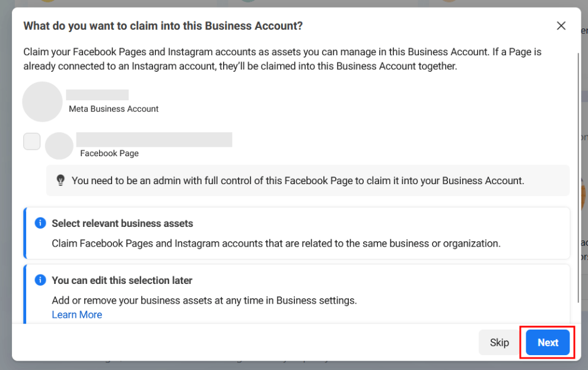Continue with the Next button
Screen dimensions: 588x370
click(x=548, y=343)
